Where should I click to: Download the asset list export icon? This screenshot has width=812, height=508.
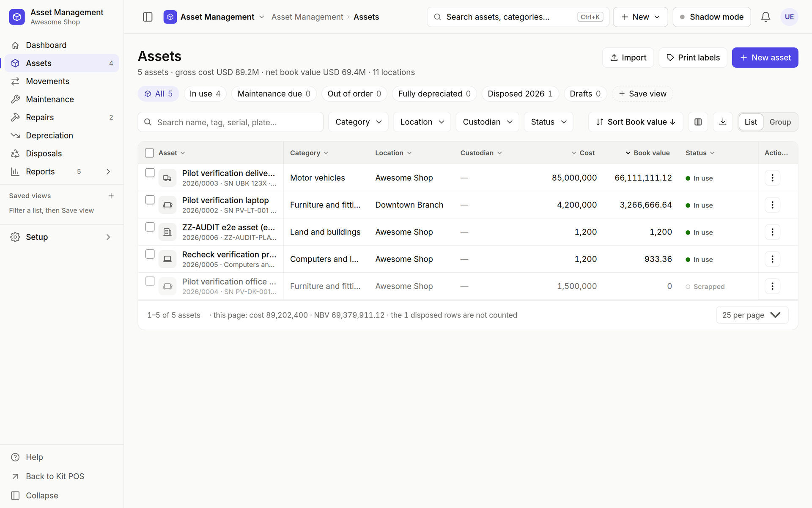723,122
